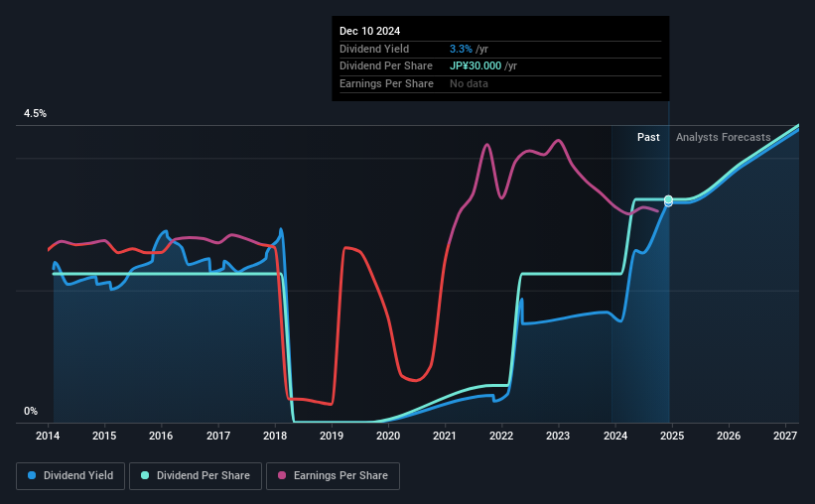This screenshot has width=815, height=504.
Task: Toggle the Dividend Per Share legend button
Action: tap(196, 476)
